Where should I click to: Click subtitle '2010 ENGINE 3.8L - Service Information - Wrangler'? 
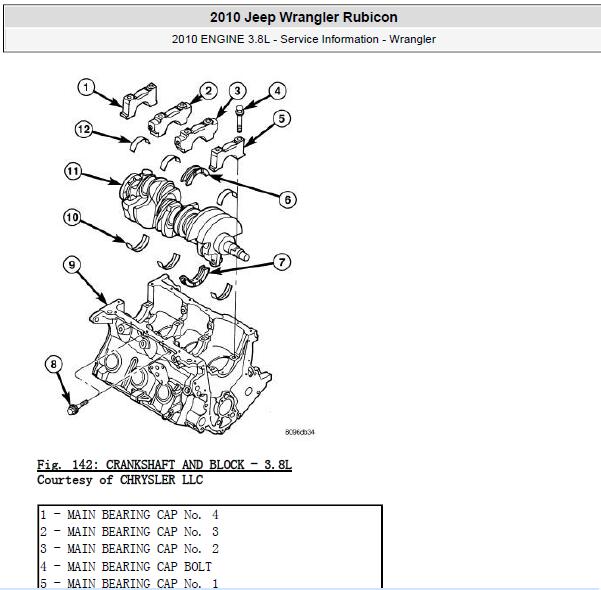click(304, 39)
